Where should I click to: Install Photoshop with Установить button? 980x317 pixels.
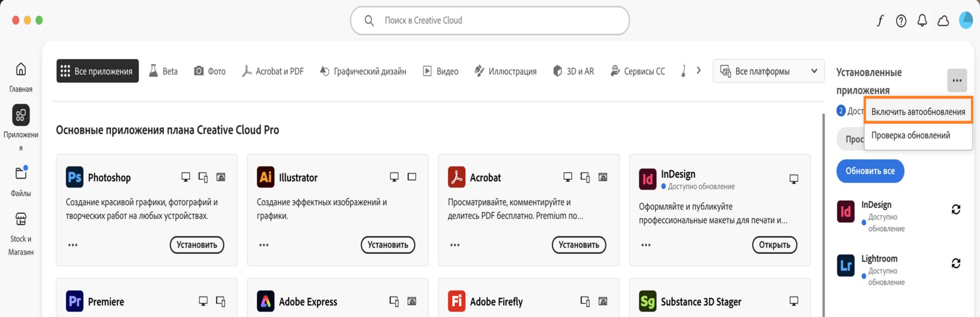pyautogui.click(x=197, y=245)
